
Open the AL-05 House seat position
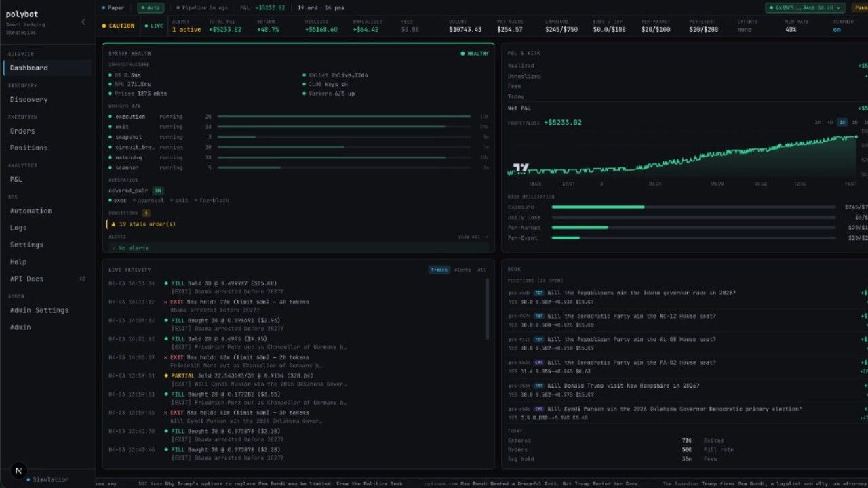(688, 343)
